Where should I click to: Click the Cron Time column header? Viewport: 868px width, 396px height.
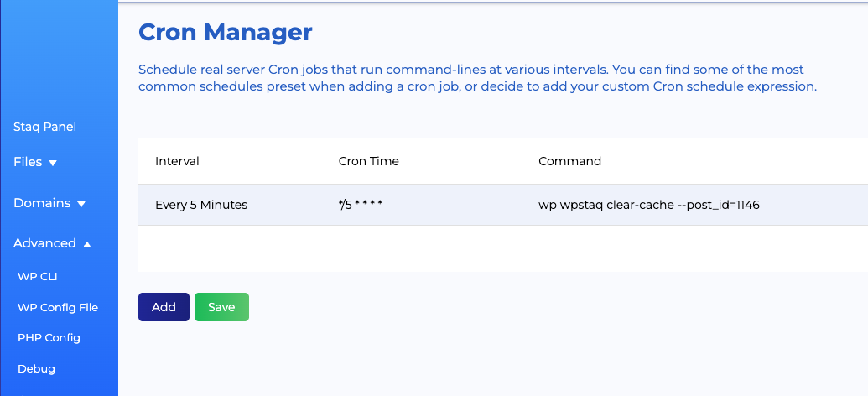point(368,161)
